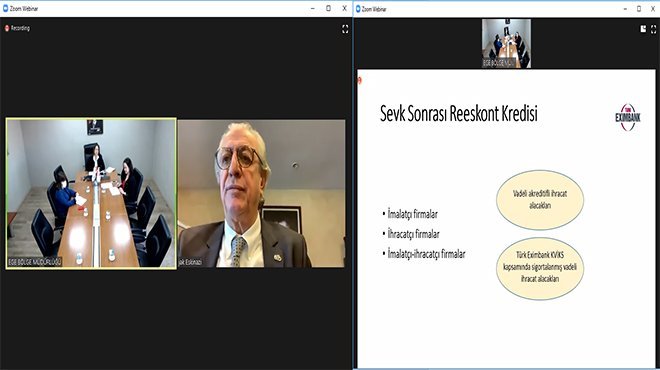Click oval Türk Eximbank KVİKS sigortalanmış alacakları
This screenshot has height=370, width=660.
[540, 268]
